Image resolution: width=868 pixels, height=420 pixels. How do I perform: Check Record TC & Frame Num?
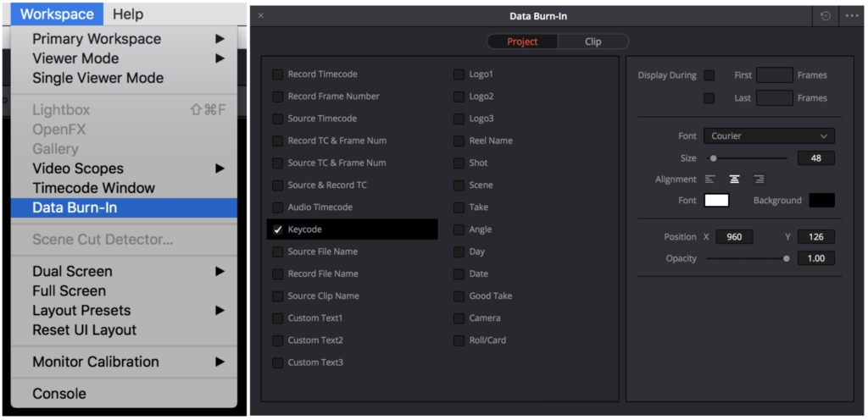pos(277,141)
